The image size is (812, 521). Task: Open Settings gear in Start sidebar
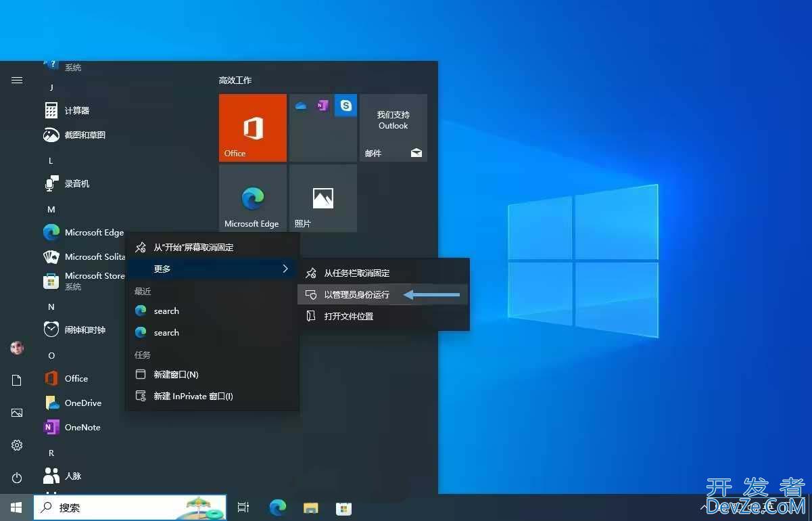[17, 445]
